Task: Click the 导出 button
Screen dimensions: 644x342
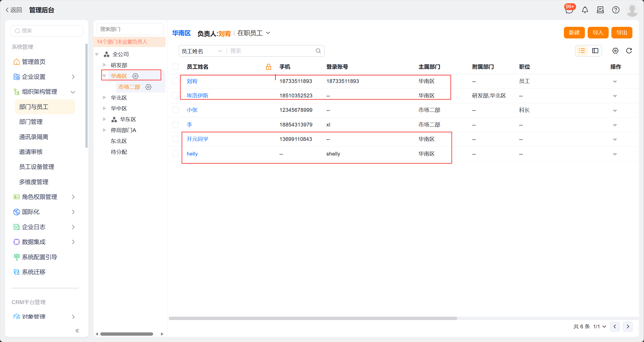Action: (x=622, y=33)
